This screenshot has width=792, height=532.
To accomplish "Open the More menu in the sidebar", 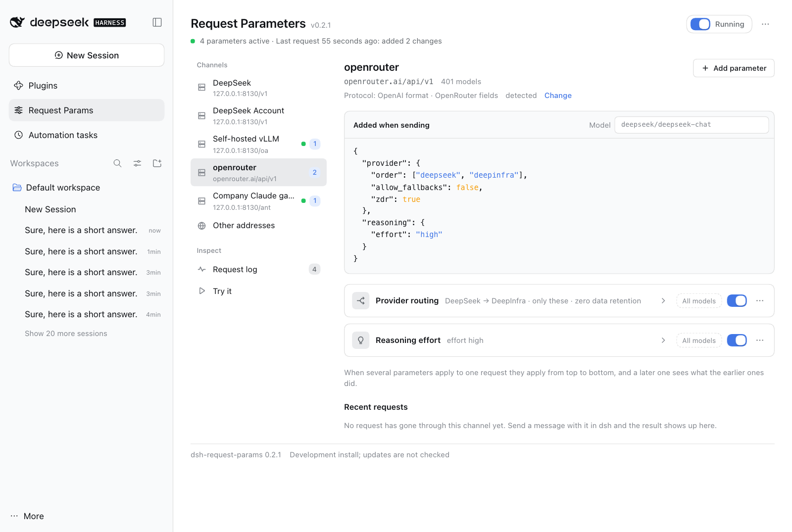I will click(x=28, y=516).
